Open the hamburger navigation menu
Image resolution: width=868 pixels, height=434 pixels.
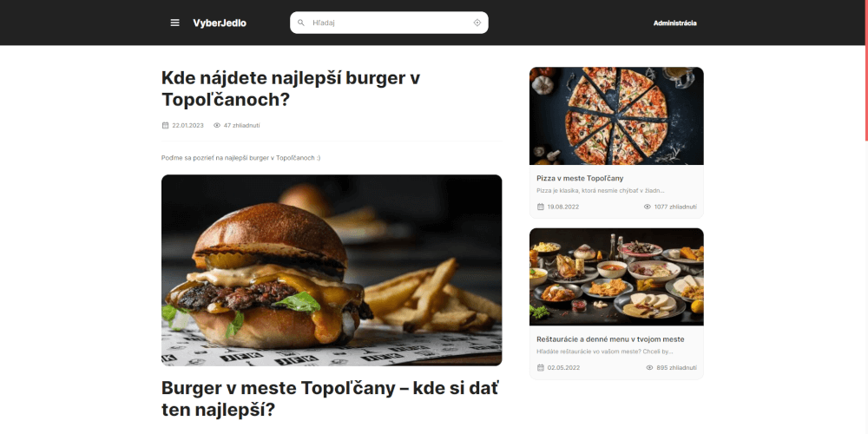pyautogui.click(x=175, y=23)
